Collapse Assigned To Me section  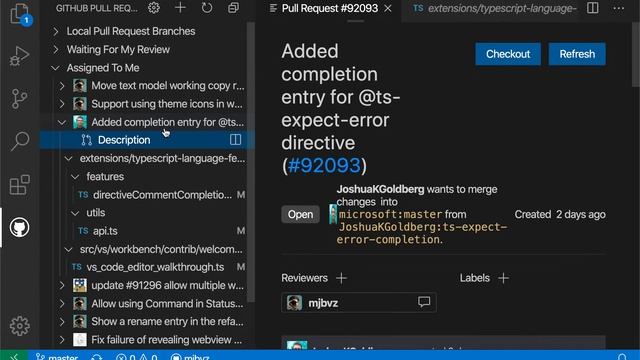pos(56,68)
